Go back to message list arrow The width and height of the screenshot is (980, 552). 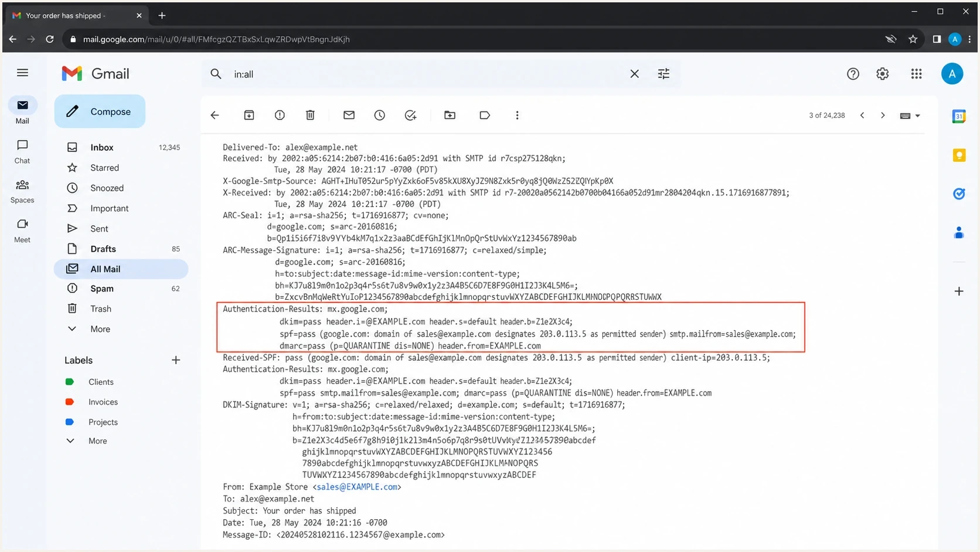pyautogui.click(x=215, y=116)
